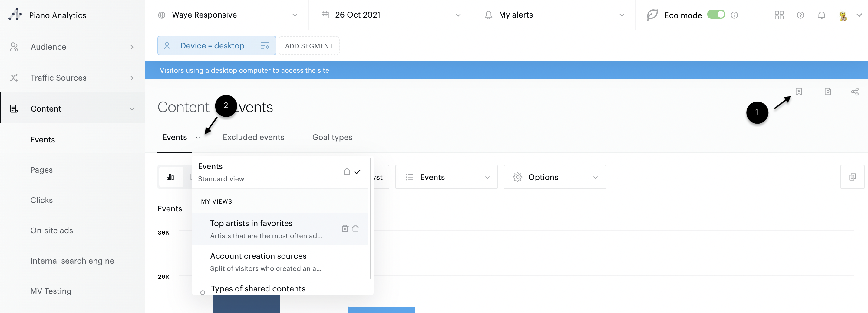Switch to the Excluded events tab
This screenshot has height=313, width=868.
click(x=253, y=137)
